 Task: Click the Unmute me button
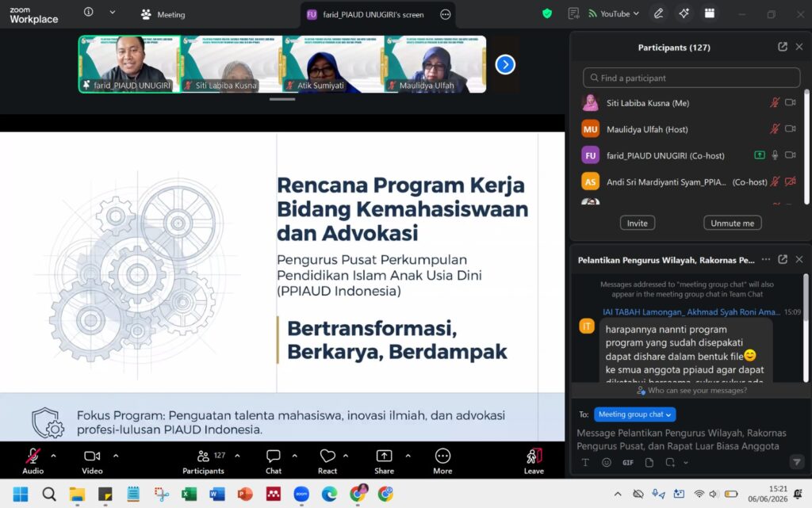click(732, 223)
